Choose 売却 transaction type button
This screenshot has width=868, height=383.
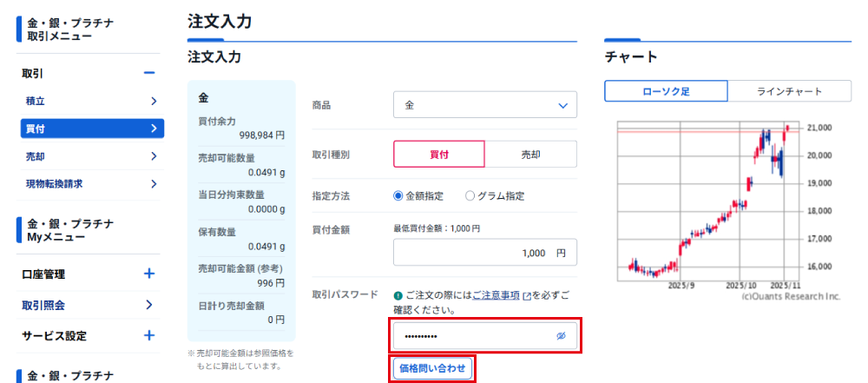click(529, 154)
